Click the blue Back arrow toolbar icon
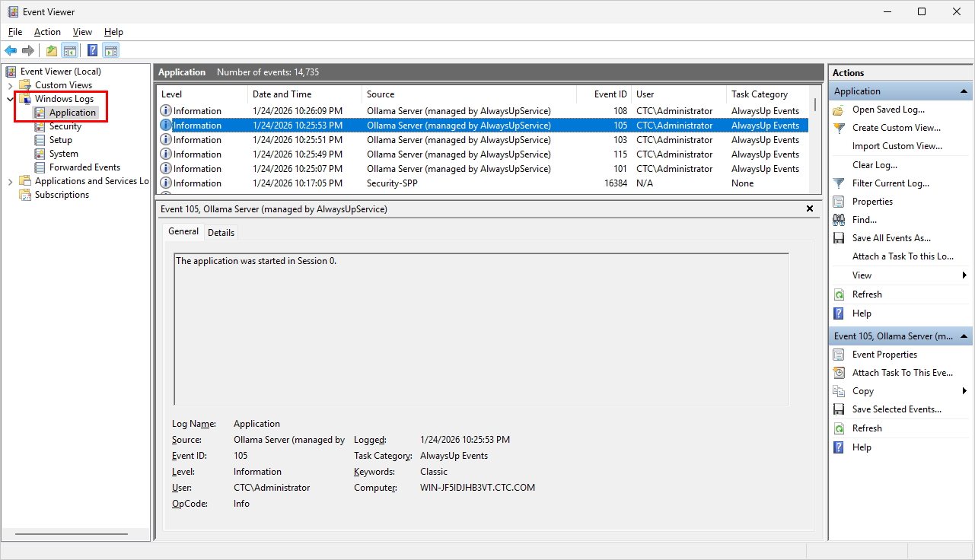 [11, 51]
